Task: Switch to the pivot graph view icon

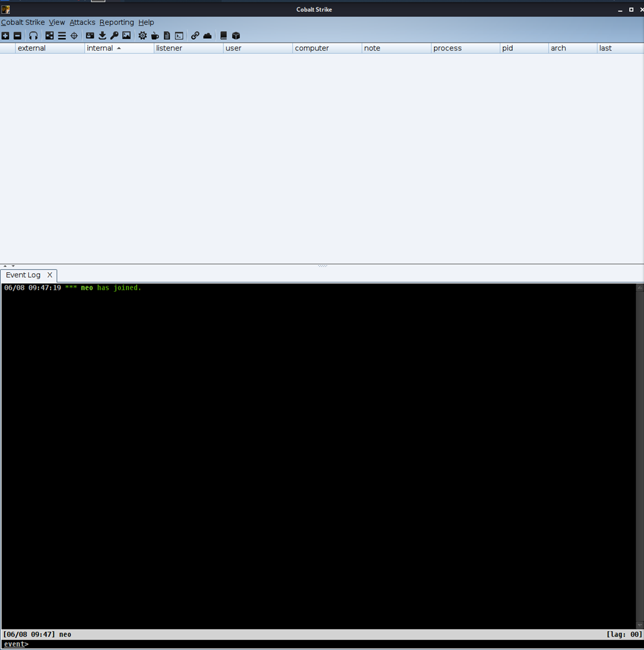Action: coord(49,36)
